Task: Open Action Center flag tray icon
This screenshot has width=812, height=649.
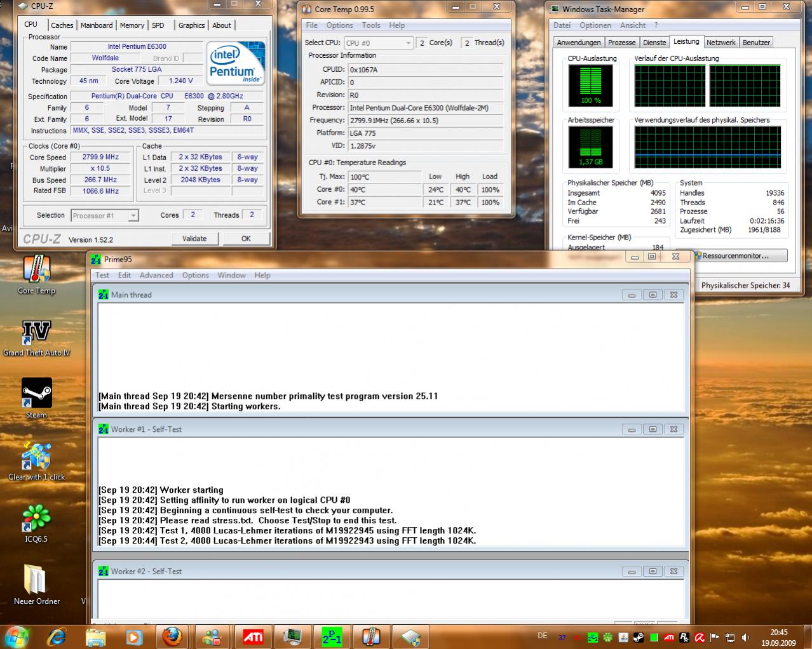Action: coord(715,638)
